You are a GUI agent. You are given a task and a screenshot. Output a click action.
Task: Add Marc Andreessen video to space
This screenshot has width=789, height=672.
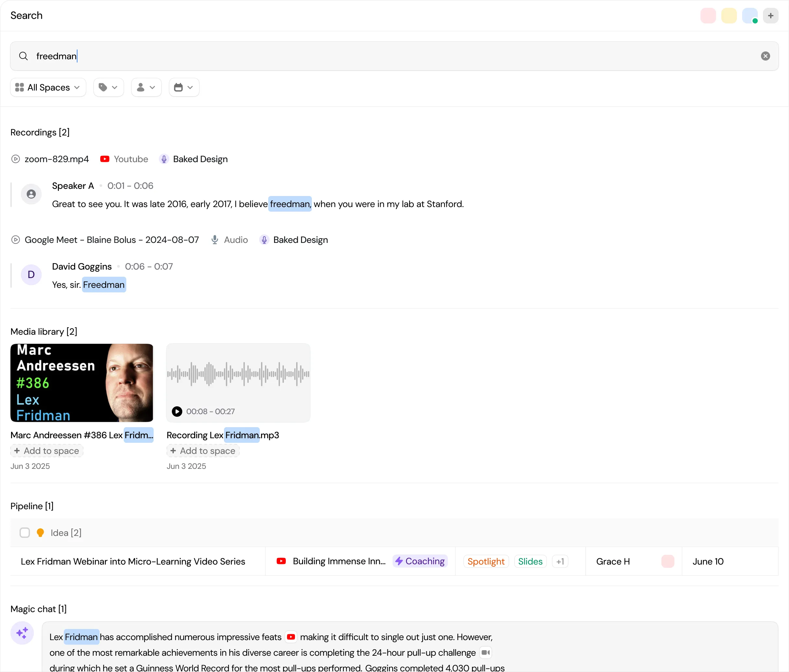point(47,451)
